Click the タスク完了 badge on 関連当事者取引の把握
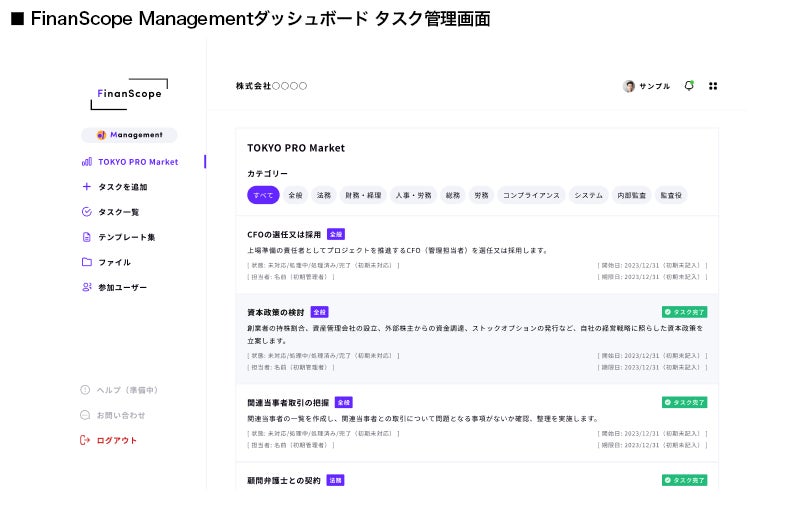 (x=685, y=402)
